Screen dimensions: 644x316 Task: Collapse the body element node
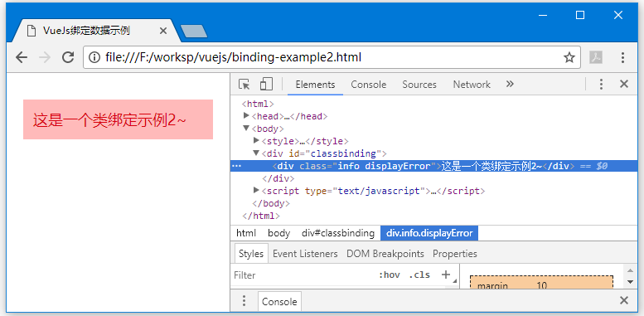tap(246, 129)
